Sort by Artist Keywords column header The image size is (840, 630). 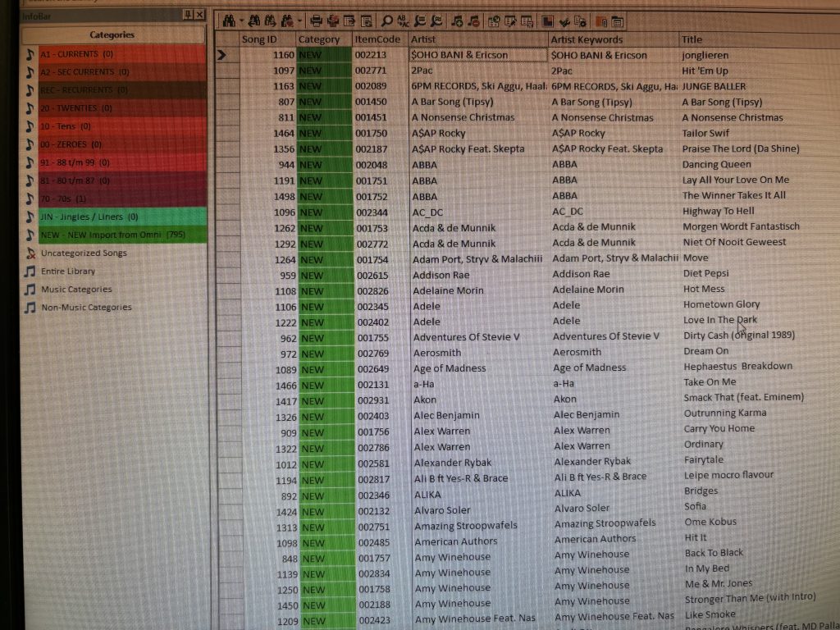(614, 39)
